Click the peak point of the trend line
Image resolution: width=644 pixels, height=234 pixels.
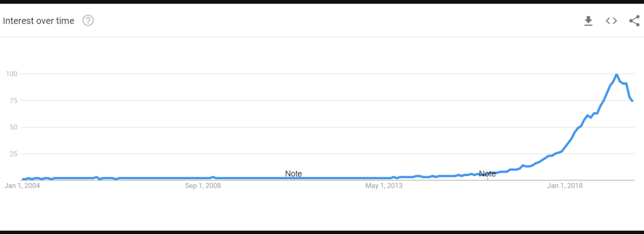[616, 75]
